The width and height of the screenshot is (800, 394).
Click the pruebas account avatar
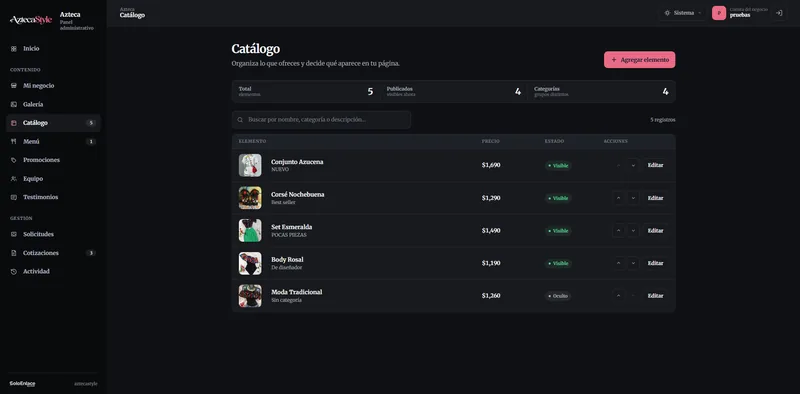click(x=719, y=13)
